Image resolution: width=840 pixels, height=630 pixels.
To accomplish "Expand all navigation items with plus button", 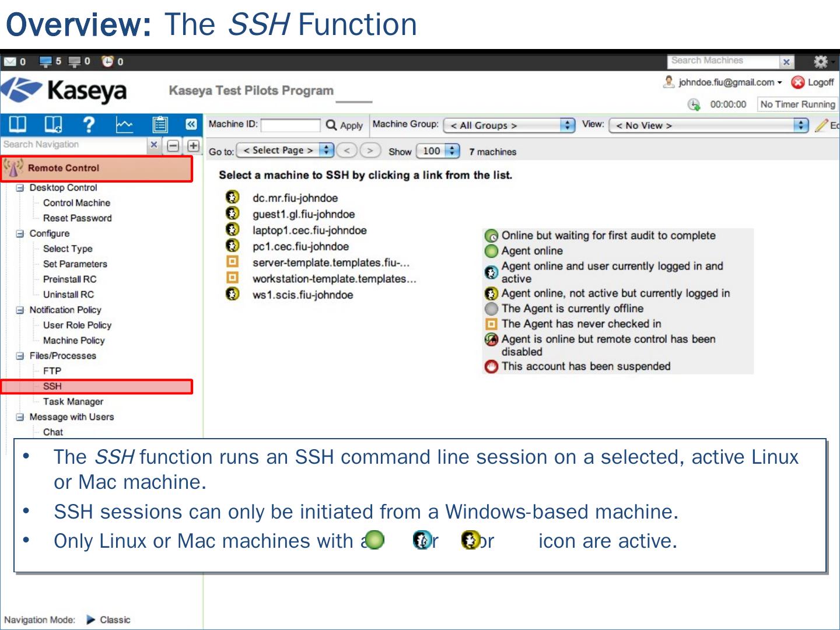I will tap(193, 145).
